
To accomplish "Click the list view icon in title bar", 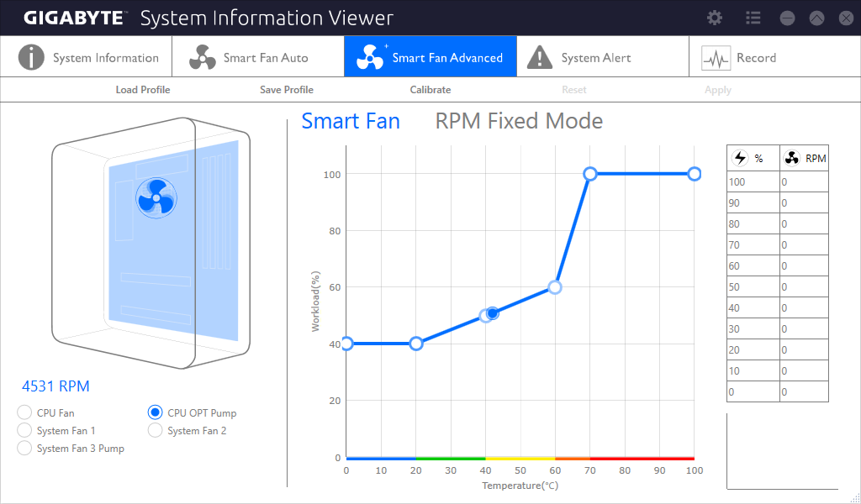I will coord(753,18).
